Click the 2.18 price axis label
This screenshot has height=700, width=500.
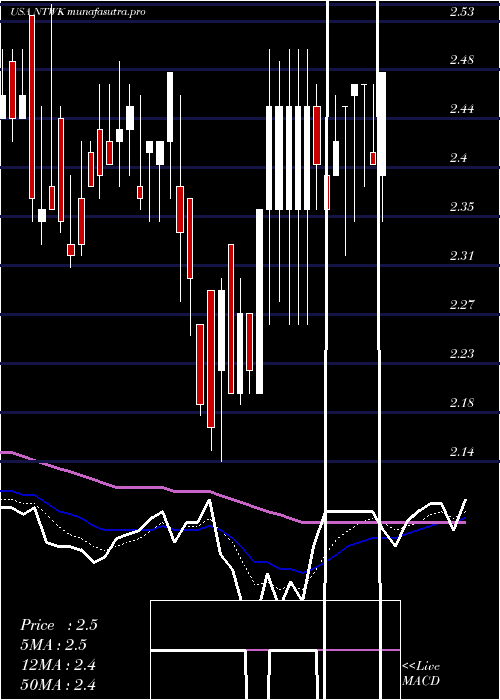click(462, 403)
